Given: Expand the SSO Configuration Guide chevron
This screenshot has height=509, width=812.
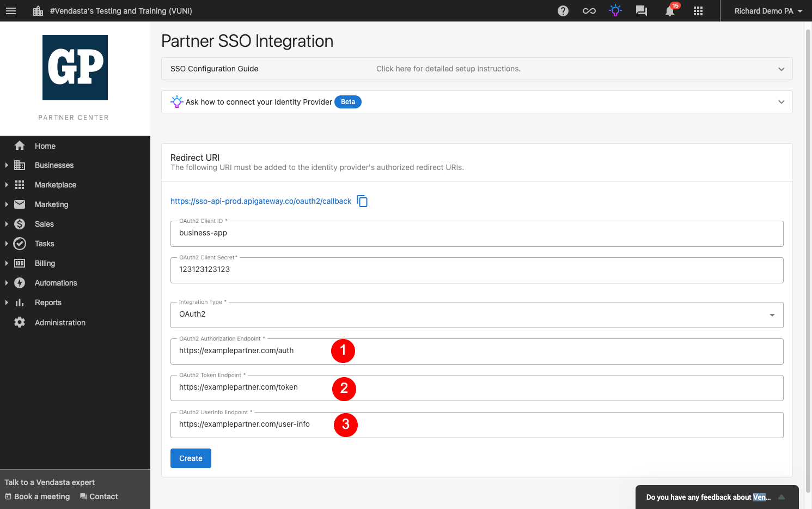Looking at the screenshot, I should 782,69.
